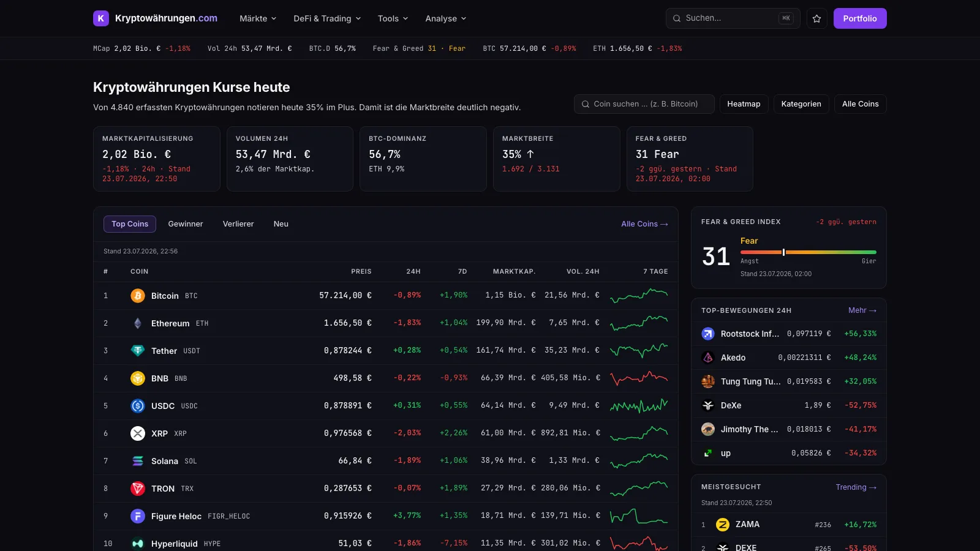The height and width of the screenshot is (551, 980).
Task: Click the Tether coin icon
Action: (138, 351)
